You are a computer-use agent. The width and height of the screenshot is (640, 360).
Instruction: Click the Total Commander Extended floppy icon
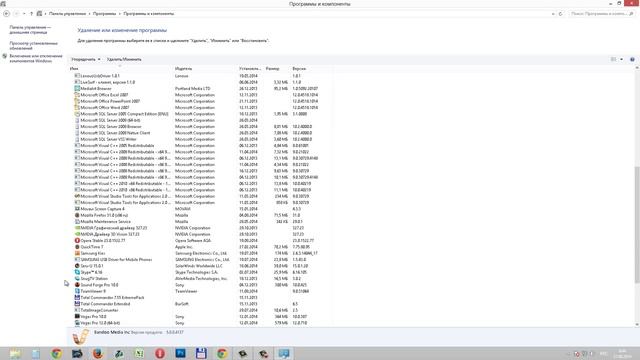tap(77, 304)
